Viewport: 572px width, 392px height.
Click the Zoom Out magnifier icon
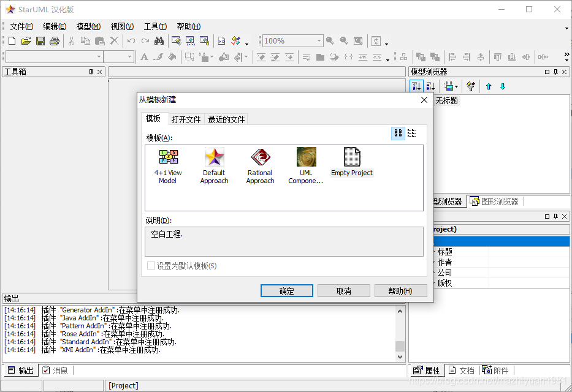coord(344,41)
